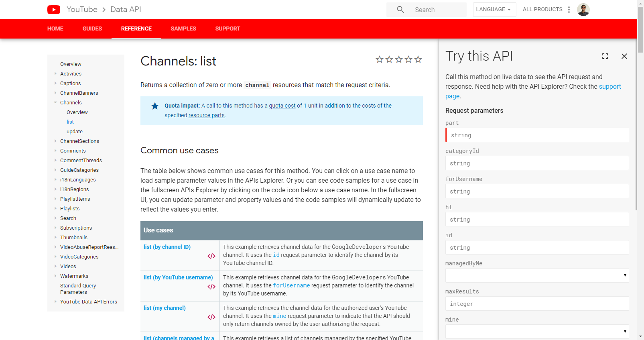Open i18nLanguages in the sidebar

[78, 180]
